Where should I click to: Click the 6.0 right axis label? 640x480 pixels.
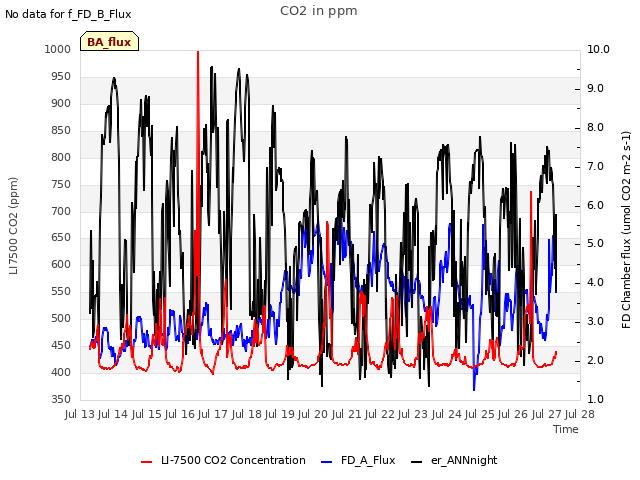click(x=596, y=205)
